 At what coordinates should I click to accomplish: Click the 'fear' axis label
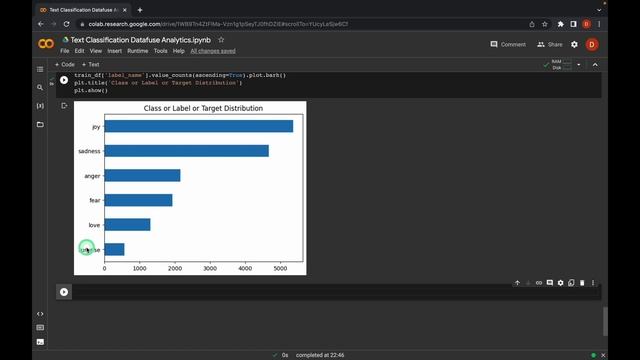[95, 200]
